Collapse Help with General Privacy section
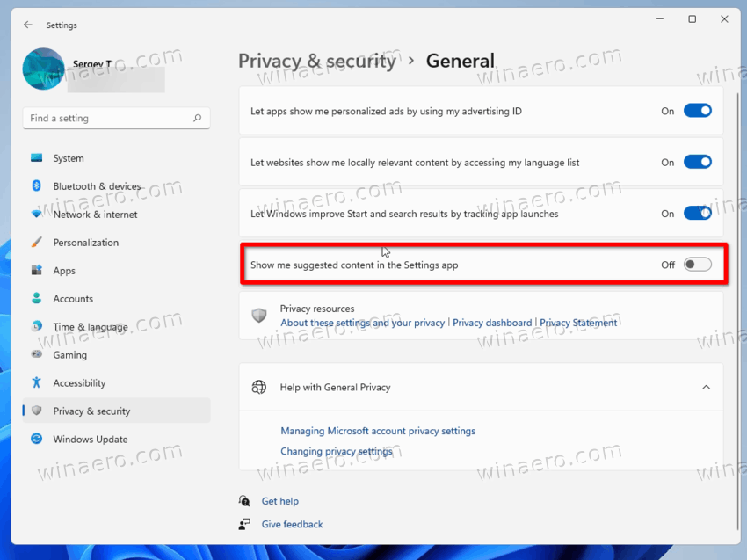Screen dimensions: 747x560 [x=706, y=387]
